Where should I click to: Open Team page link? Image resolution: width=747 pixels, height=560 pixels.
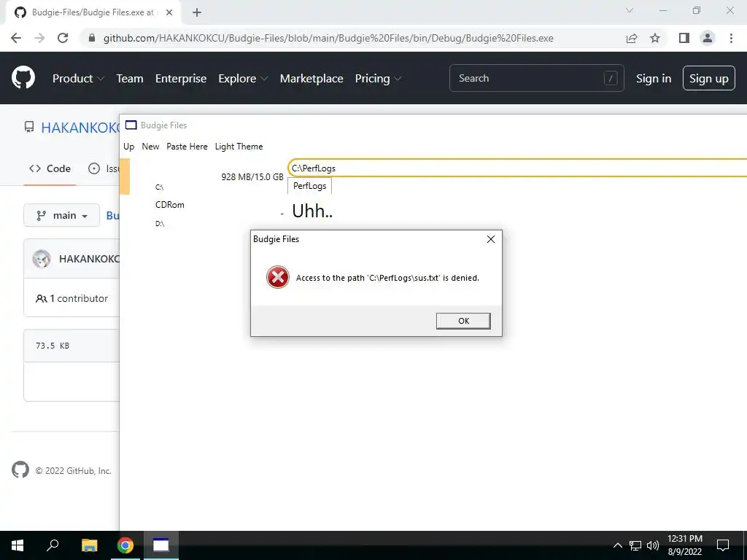pyautogui.click(x=130, y=79)
